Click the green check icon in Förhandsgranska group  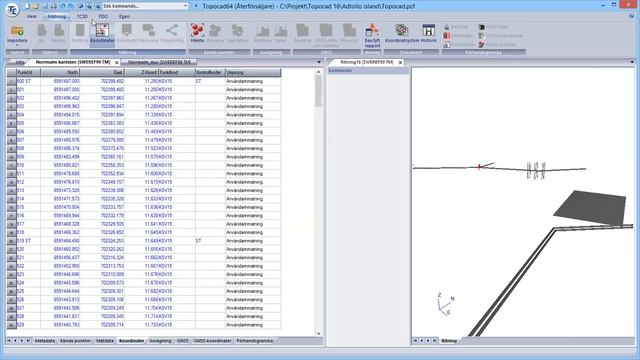click(x=481, y=36)
